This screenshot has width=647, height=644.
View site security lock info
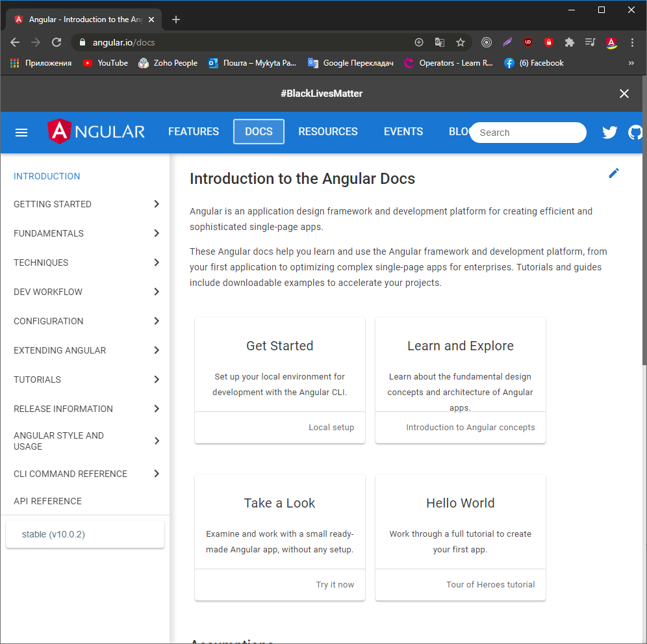[x=82, y=42]
